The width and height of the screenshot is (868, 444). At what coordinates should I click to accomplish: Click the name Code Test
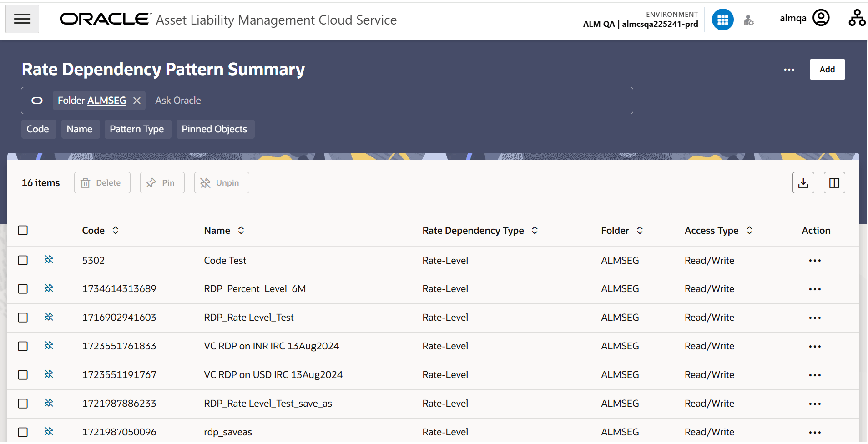[225, 261]
